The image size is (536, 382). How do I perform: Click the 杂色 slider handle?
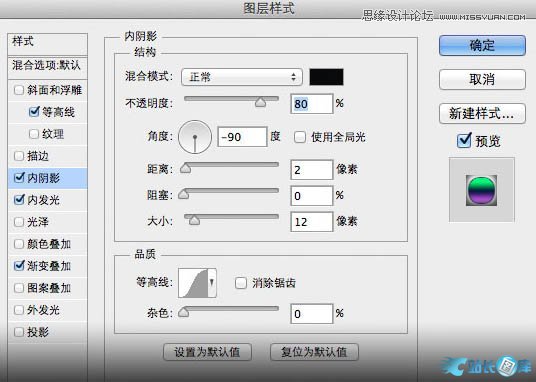(184, 312)
